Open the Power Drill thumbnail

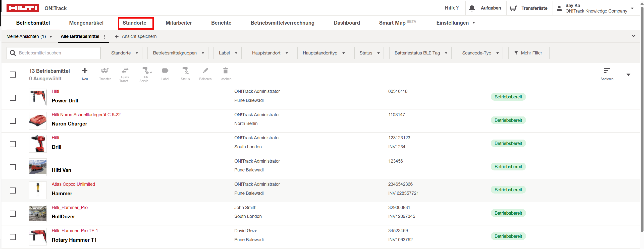point(38,97)
